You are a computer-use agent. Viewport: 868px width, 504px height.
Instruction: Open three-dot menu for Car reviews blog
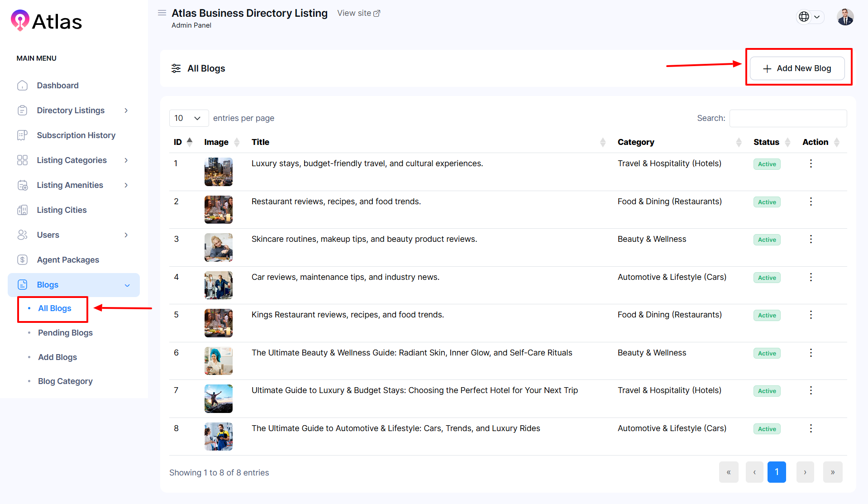[x=811, y=277]
